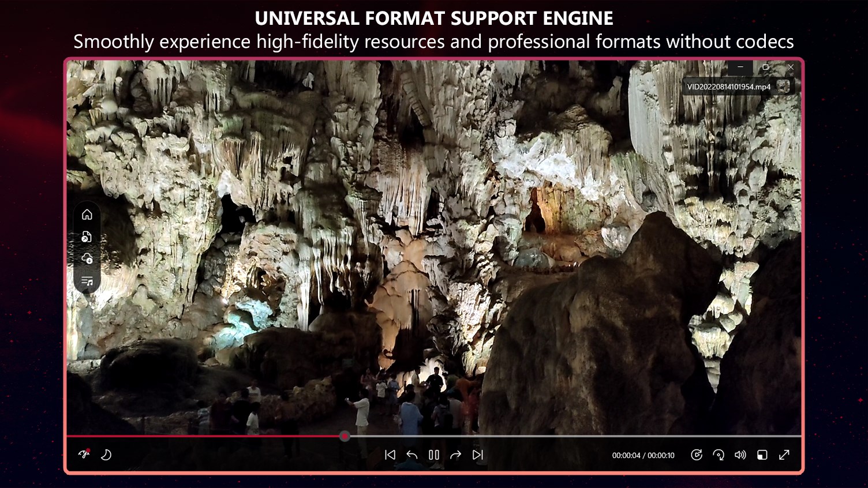Click the icon with red dot in bottom-left controls
Image resolution: width=868 pixels, height=488 pixels.
[x=84, y=454]
